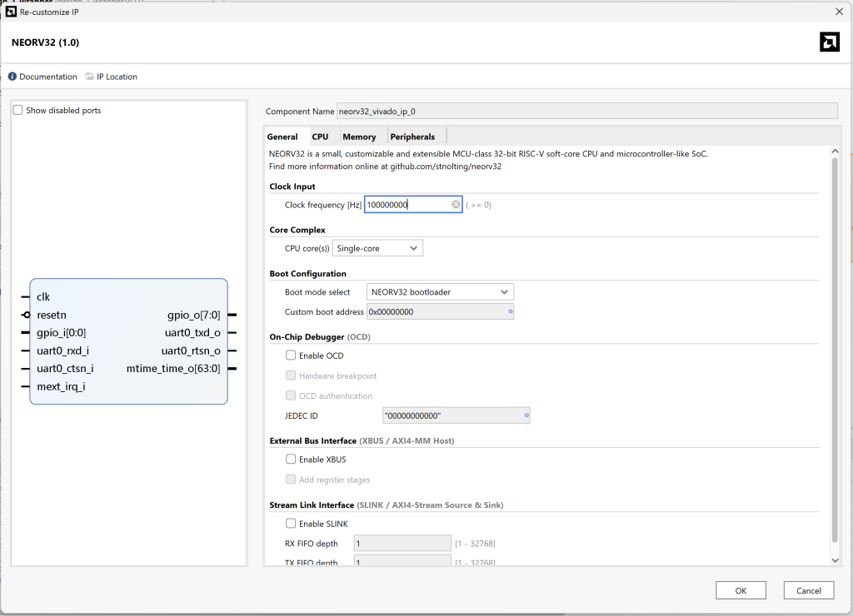Open the Documentation info icon
Viewport: 853px width, 616px height.
pos(12,77)
